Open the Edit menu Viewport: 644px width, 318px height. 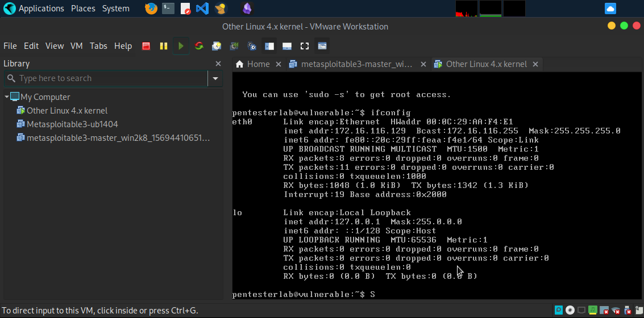coord(31,46)
